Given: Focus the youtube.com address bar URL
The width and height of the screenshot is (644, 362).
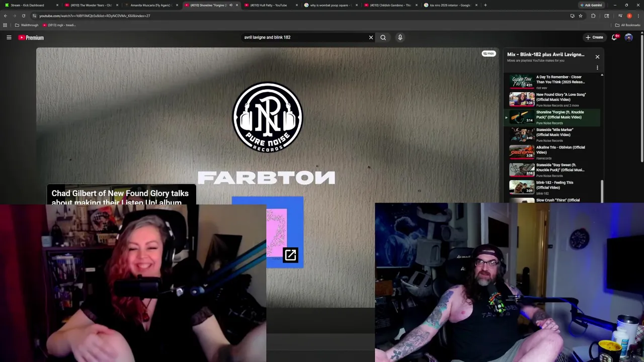Looking at the screenshot, I should point(95,16).
